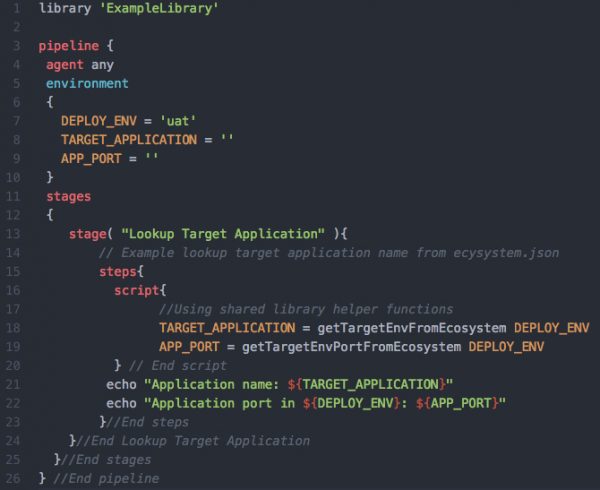This screenshot has height=490, width=600.
Task: Click the stage keyword on line 13
Action: tap(87, 234)
